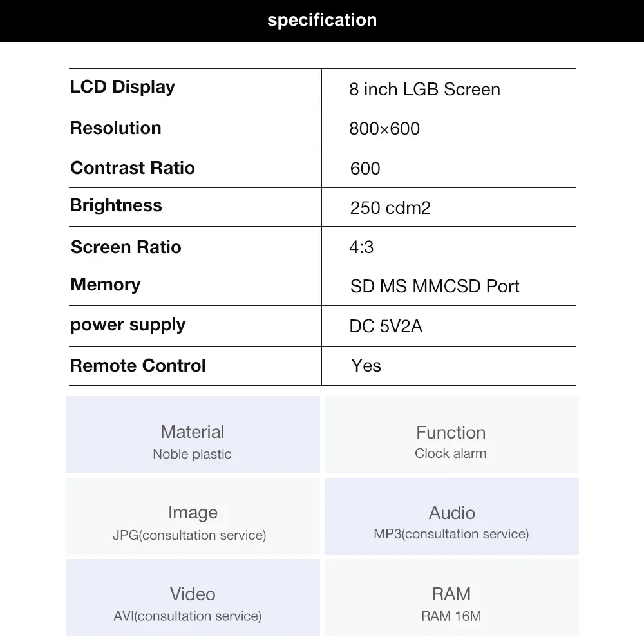
Task: Click the 8 inch LGB Screen value
Action: [x=424, y=89]
